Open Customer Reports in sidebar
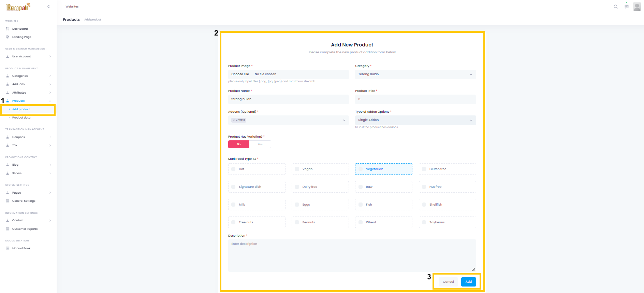This screenshot has width=644, height=293. click(x=25, y=229)
